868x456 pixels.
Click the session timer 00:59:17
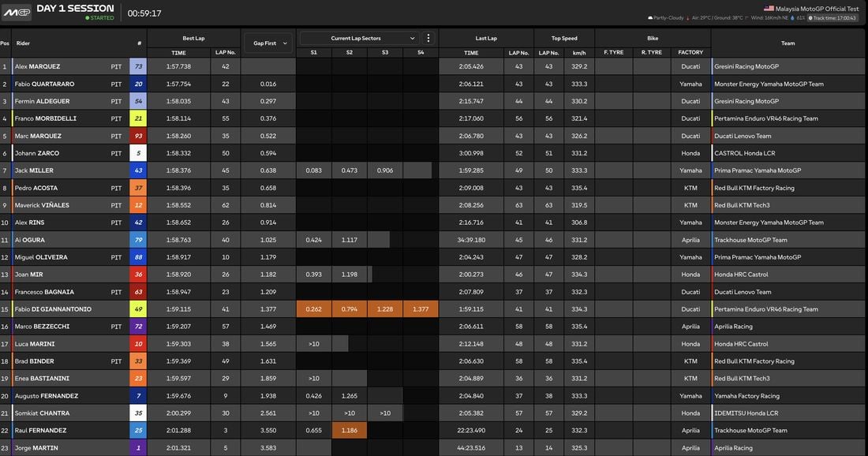(144, 13)
